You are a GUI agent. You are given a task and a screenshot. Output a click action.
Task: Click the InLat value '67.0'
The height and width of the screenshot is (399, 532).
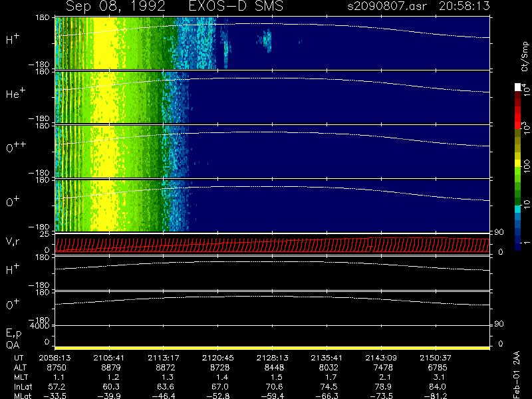[220, 386]
